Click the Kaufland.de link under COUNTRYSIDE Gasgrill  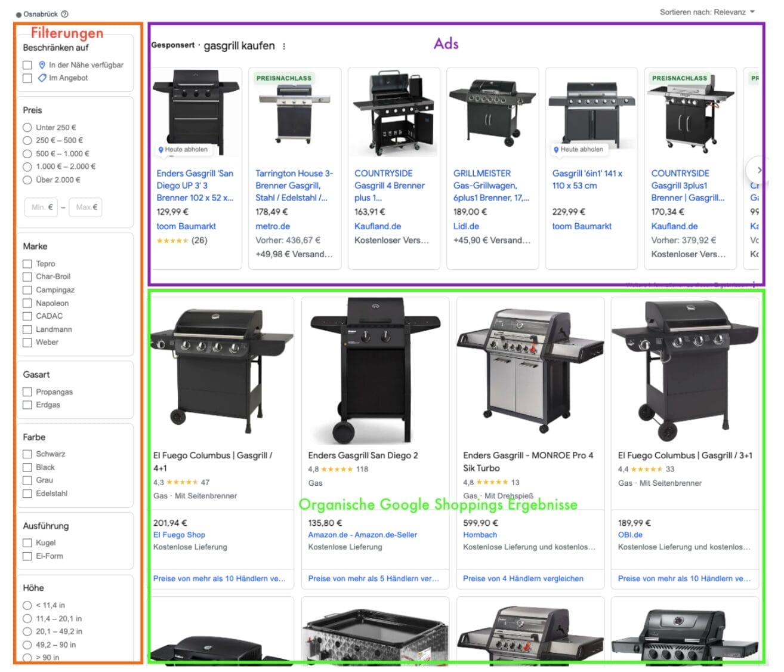point(378,226)
